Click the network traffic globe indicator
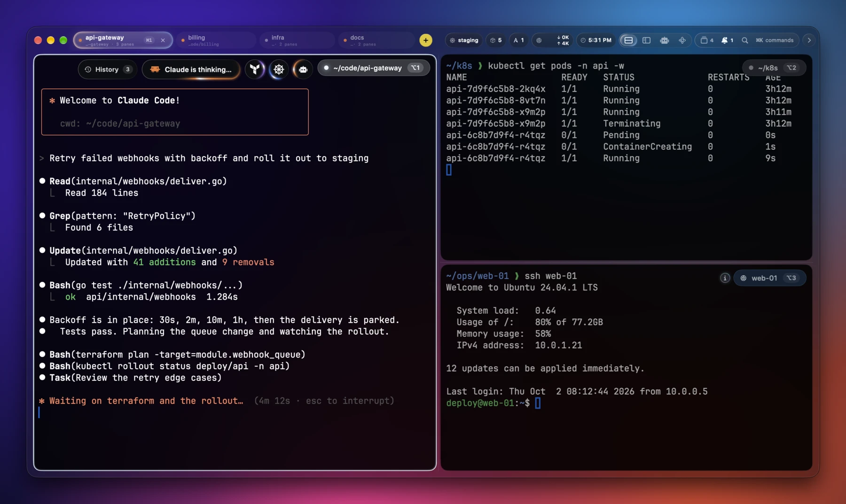This screenshot has width=846, height=504. coord(553,40)
